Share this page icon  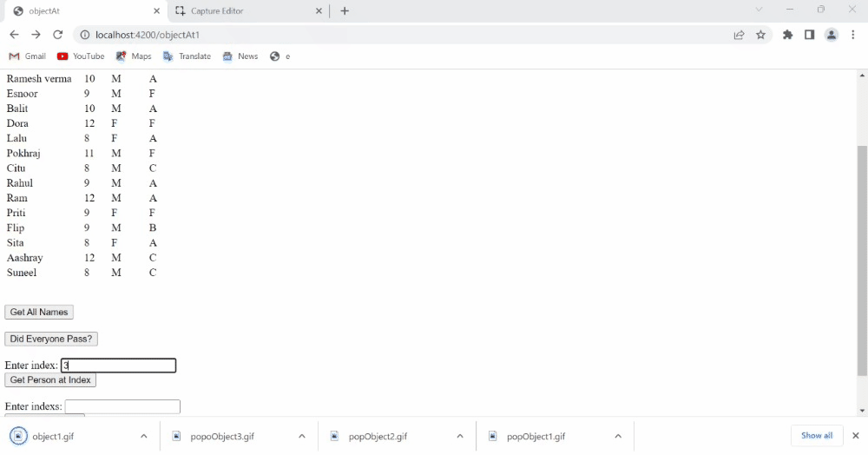pyautogui.click(x=739, y=35)
